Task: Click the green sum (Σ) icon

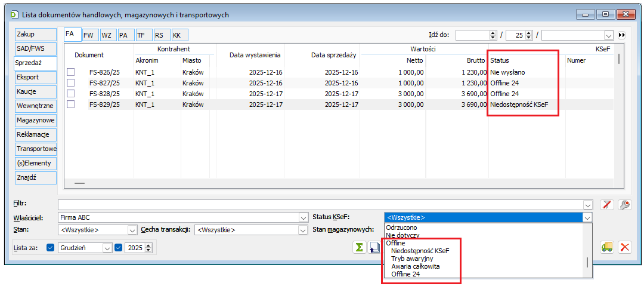Action: click(359, 247)
